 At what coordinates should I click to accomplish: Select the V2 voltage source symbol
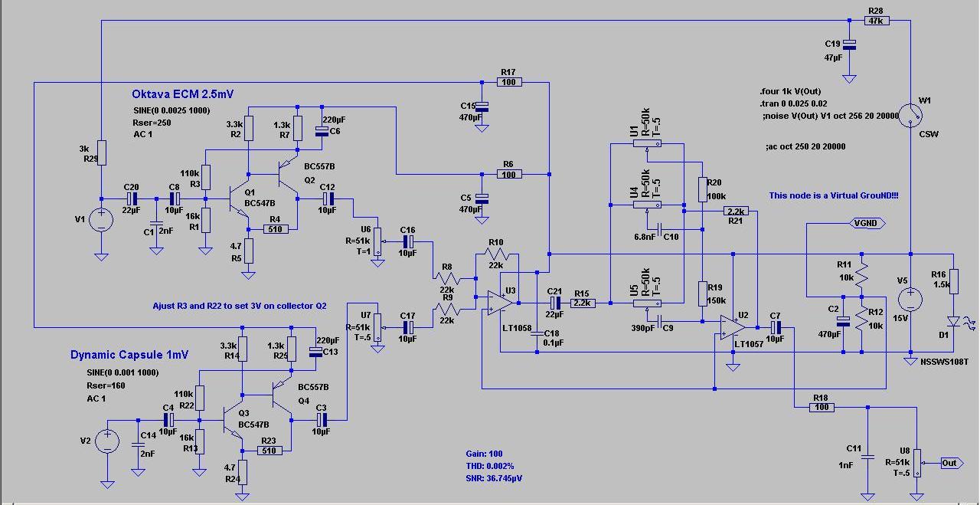point(107,442)
